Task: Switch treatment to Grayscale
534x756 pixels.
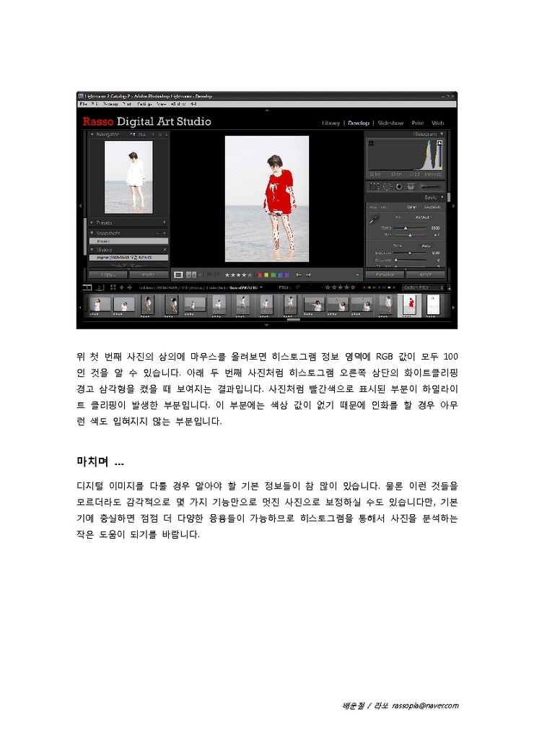Action: [432, 207]
